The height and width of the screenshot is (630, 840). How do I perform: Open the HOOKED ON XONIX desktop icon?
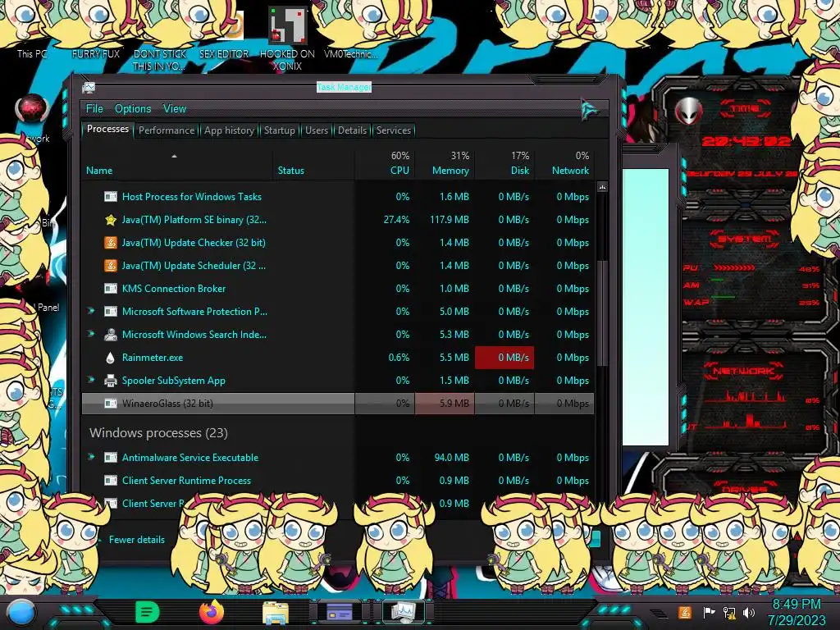[287, 39]
